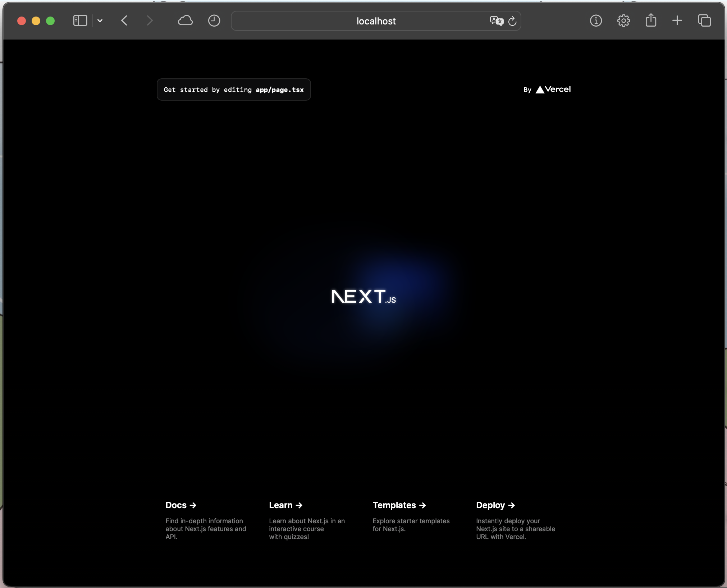Screen dimensions: 727x588
Task: Open iCloud Tabs cloud icon
Action: [x=185, y=20]
